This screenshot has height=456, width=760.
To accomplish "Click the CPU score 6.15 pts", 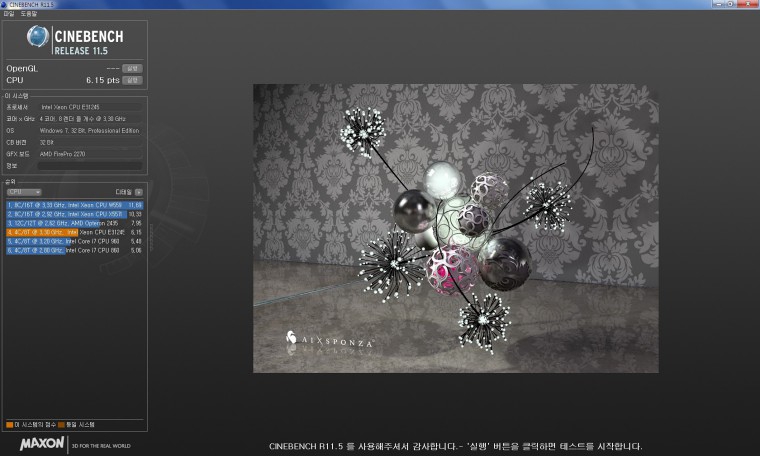I will pyautogui.click(x=103, y=80).
